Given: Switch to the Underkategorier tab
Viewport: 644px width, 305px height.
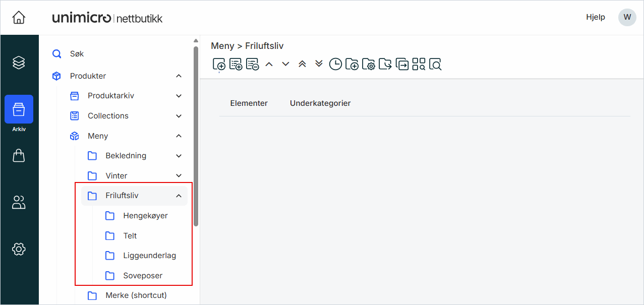Looking at the screenshot, I should click(x=320, y=103).
